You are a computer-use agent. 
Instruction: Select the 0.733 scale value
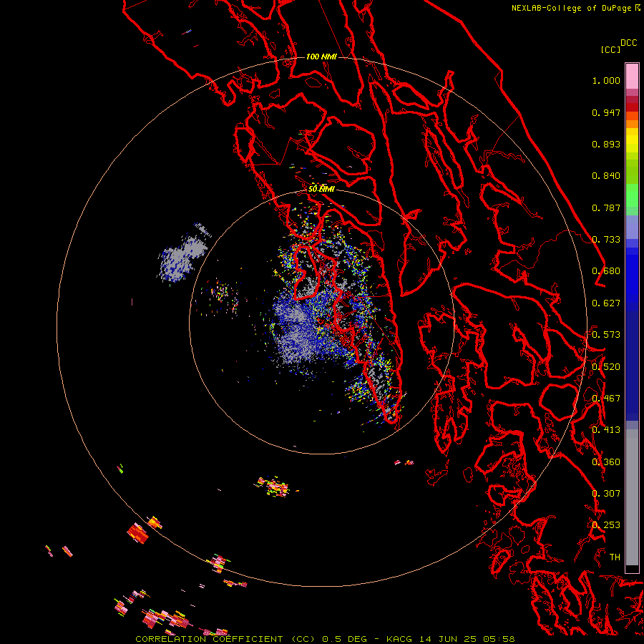pos(606,240)
